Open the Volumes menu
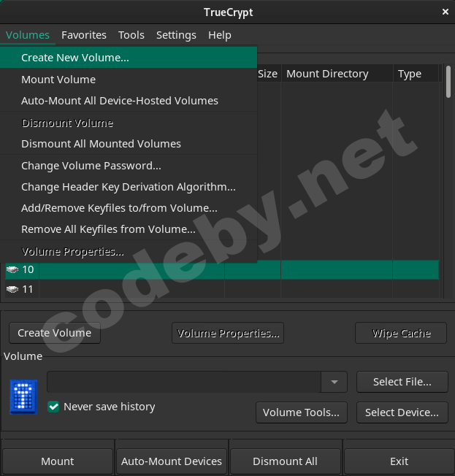This screenshot has width=455, height=476. point(28,35)
